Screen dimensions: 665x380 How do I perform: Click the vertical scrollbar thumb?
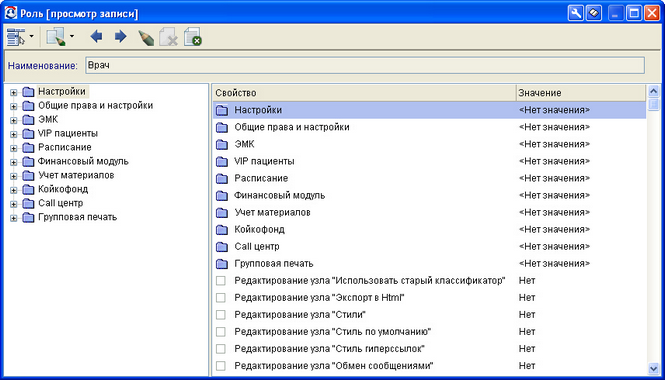point(654,104)
